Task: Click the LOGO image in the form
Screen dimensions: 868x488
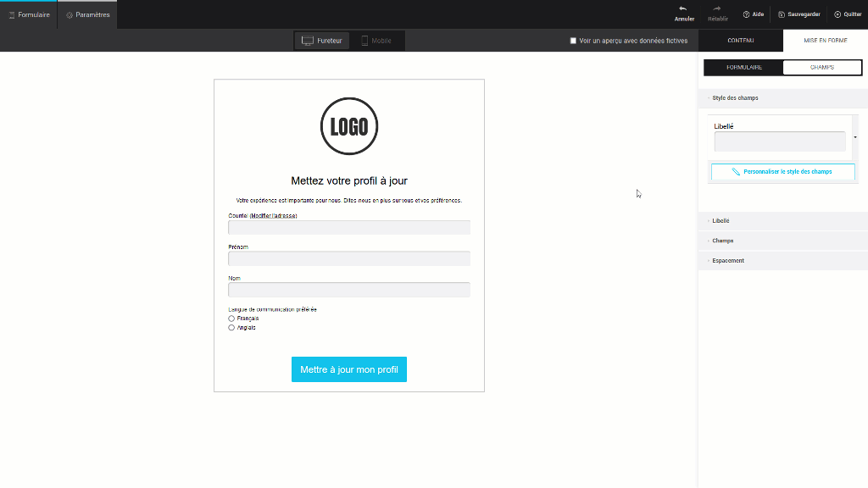Action: [x=349, y=126]
